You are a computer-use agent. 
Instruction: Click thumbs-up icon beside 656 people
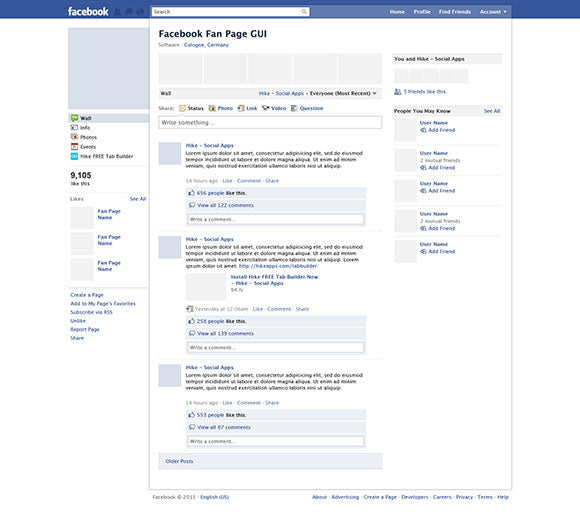192,193
